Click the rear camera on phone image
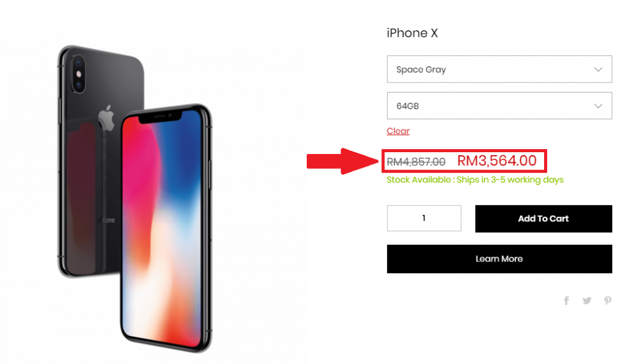636x364 pixels. 79,74
